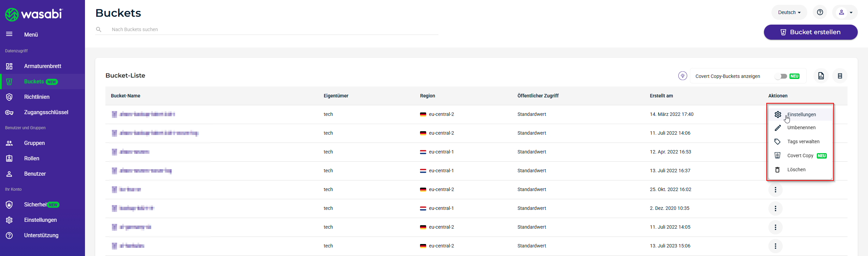Click the hamburger Menü icon

pyautogui.click(x=9, y=34)
